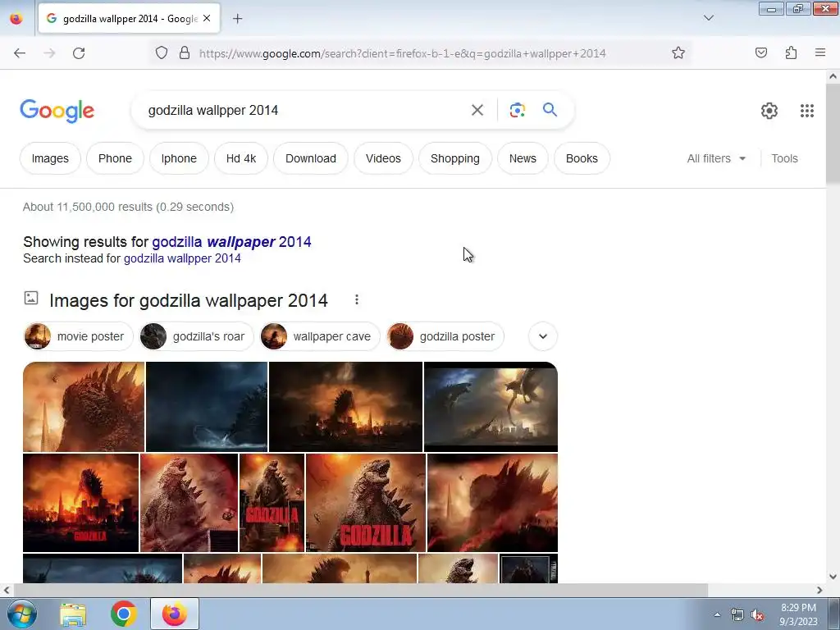Open Windows Explorer from the taskbar
Viewport: 840px width, 630px height.
tap(73, 614)
